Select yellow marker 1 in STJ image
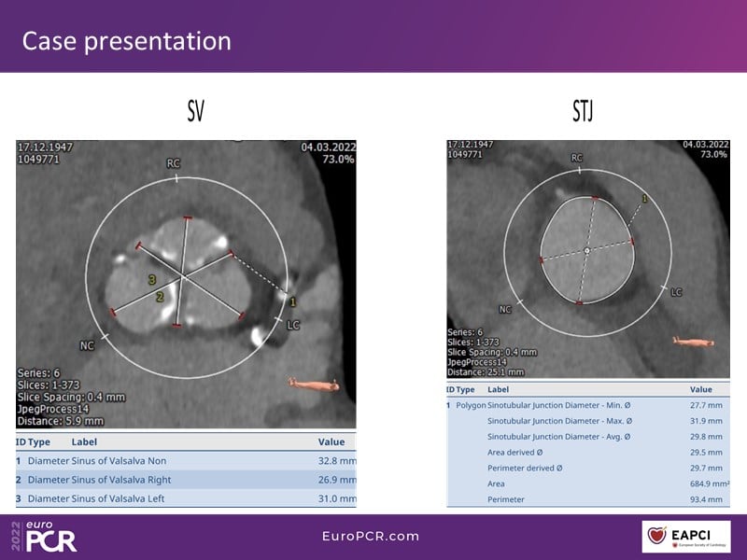The image size is (747, 560). [x=644, y=198]
